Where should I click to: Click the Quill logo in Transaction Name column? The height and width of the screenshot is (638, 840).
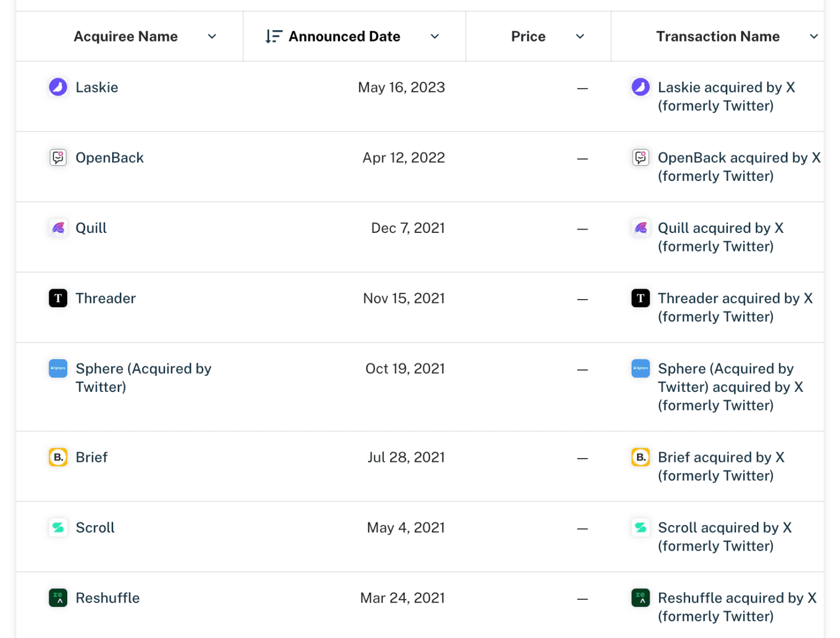[x=640, y=228]
